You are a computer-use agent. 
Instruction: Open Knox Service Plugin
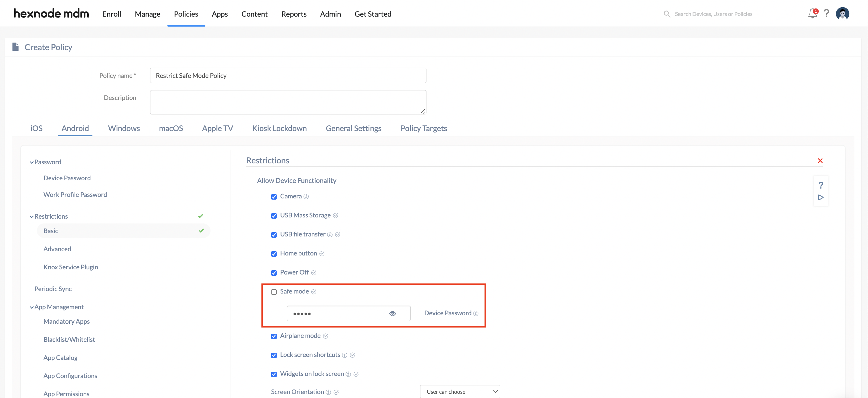71,267
